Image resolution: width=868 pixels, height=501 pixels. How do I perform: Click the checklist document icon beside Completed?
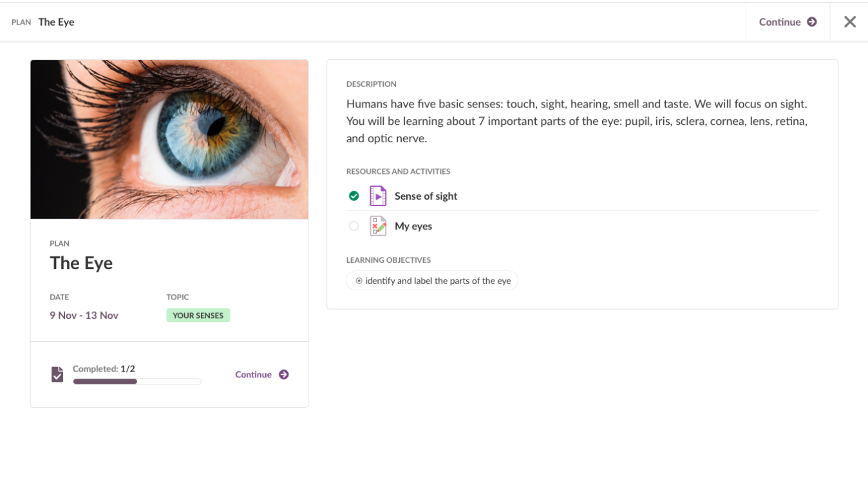pos(57,374)
